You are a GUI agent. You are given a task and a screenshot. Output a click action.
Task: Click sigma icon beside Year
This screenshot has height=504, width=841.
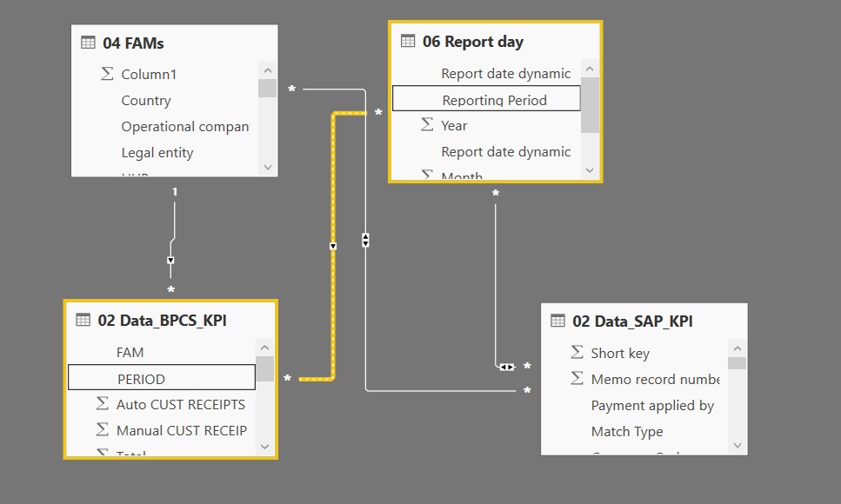click(x=427, y=125)
